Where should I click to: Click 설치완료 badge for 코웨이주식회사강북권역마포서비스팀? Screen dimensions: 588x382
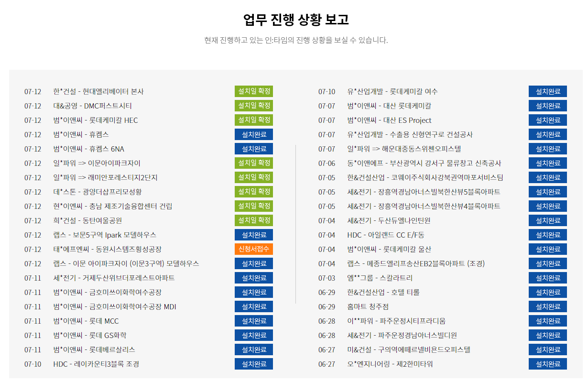coord(548,177)
